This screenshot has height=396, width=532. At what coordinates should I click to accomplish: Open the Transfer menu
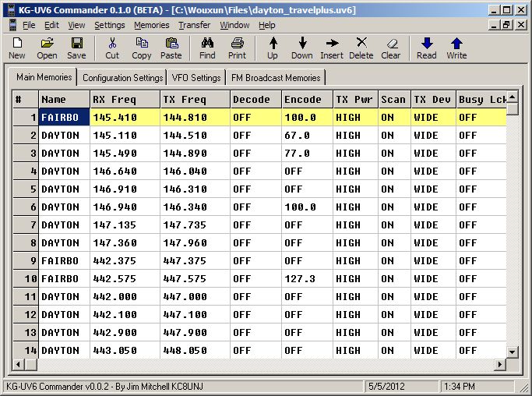coord(194,25)
